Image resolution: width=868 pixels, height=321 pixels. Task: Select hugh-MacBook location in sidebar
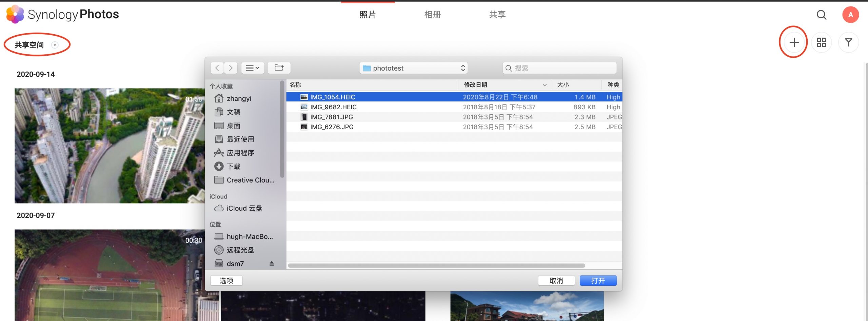[x=244, y=237]
